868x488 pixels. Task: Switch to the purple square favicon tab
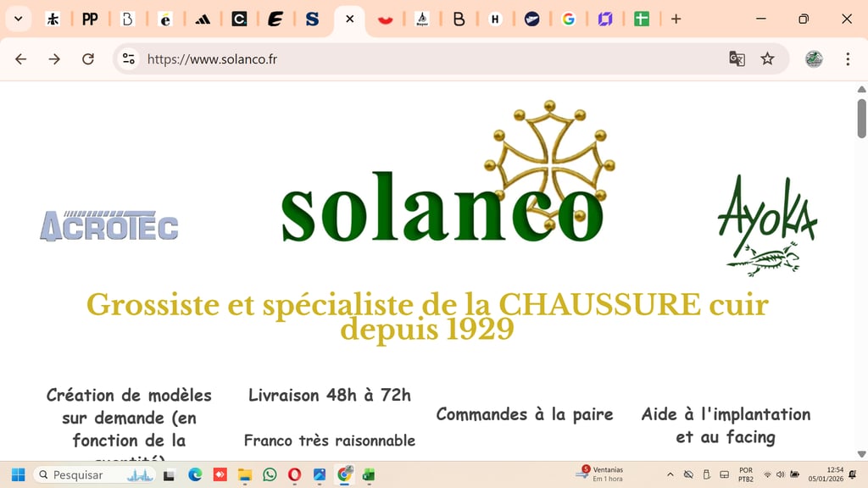click(605, 19)
